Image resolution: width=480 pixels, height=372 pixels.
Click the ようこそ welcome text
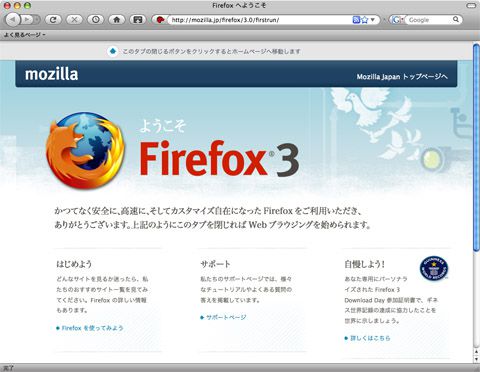click(163, 126)
